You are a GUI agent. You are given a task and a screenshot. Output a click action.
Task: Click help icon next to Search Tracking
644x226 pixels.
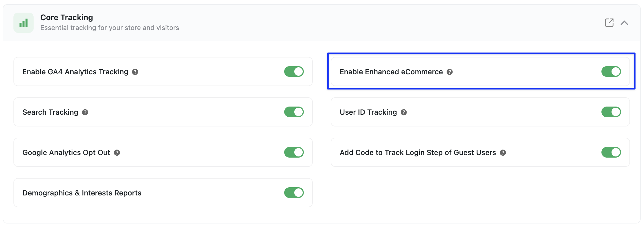[x=85, y=112]
